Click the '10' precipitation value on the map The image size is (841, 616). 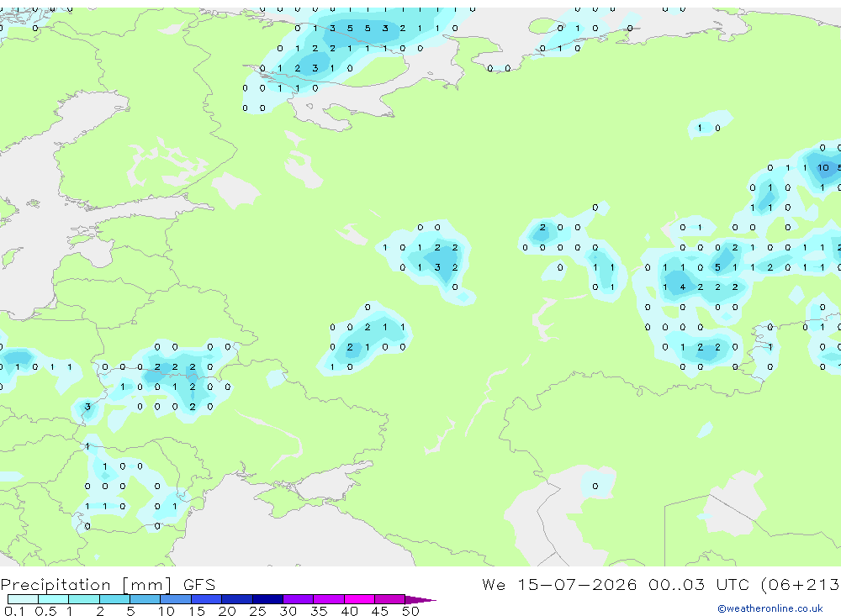pyautogui.click(x=822, y=168)
